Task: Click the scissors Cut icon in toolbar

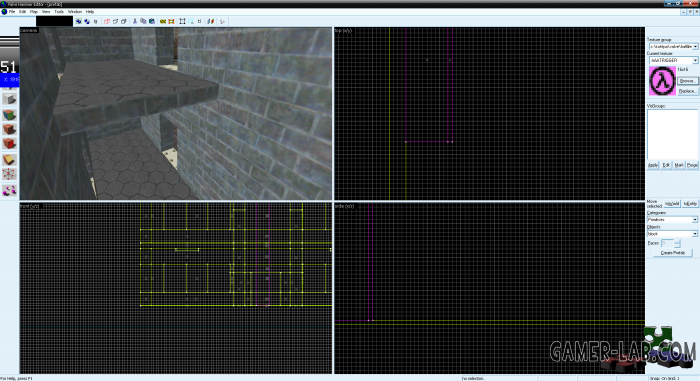Action: click(x=135, y=21)
